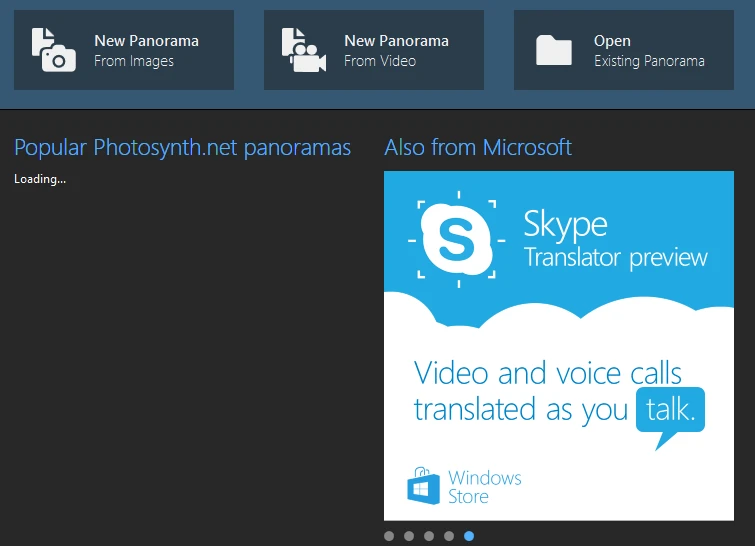Select the third carousel dot
Image resolution: width=755 pixels, height=546 pixels.
tap(429, 536)
